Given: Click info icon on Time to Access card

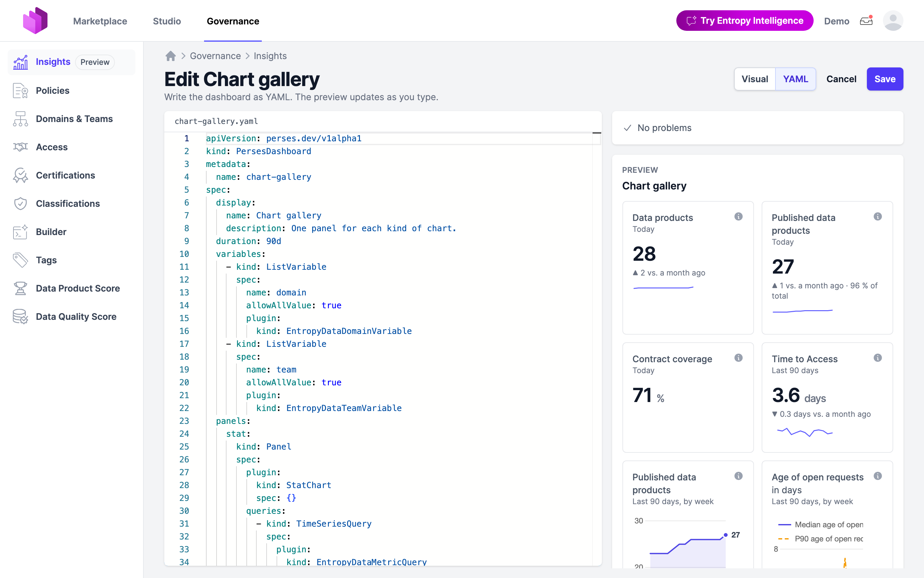Looking at the screenshot, I should click(x=878, y=358).
